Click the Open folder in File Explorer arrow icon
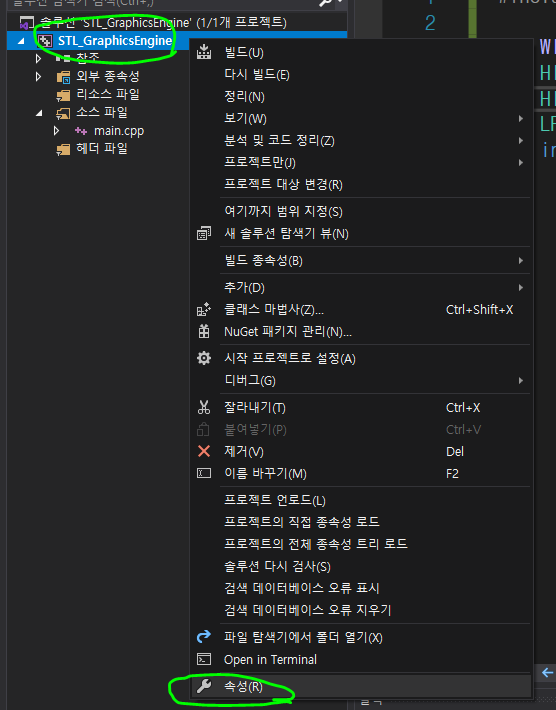Image resolution: width=556 pixels, height=710 pixels. [204, 637]
